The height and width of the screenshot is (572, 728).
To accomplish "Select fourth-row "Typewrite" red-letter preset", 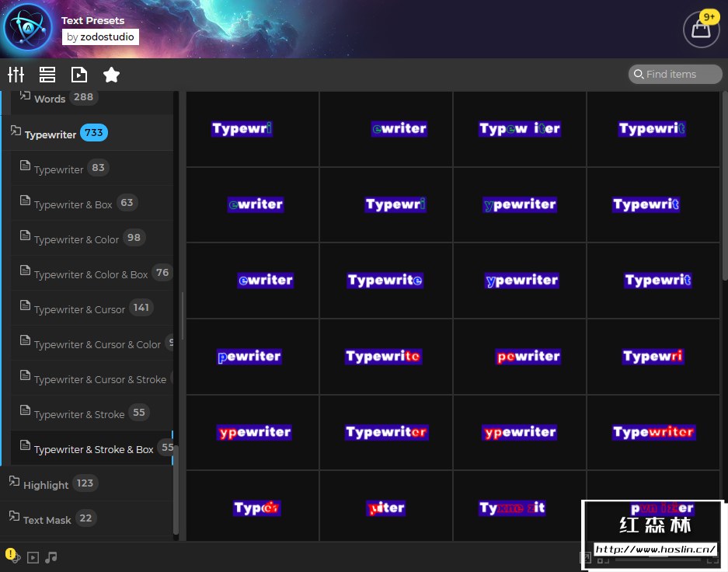I will pos(386,357).
